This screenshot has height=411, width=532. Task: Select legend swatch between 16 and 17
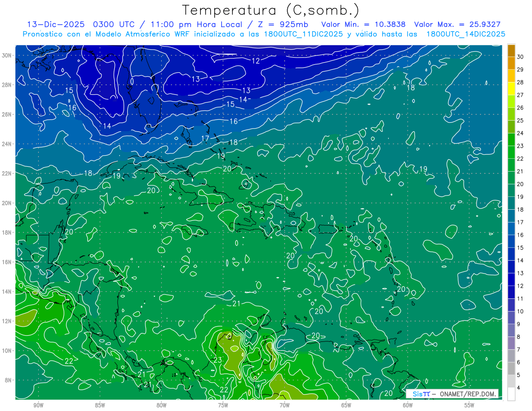tap(511, 229)
